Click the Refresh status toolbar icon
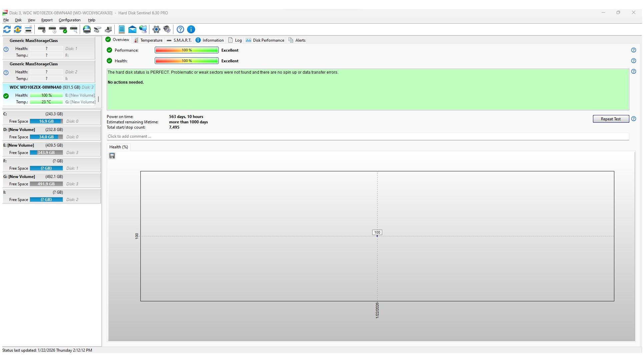This screenshot has height=362, width=644. (x=7, y=29)
